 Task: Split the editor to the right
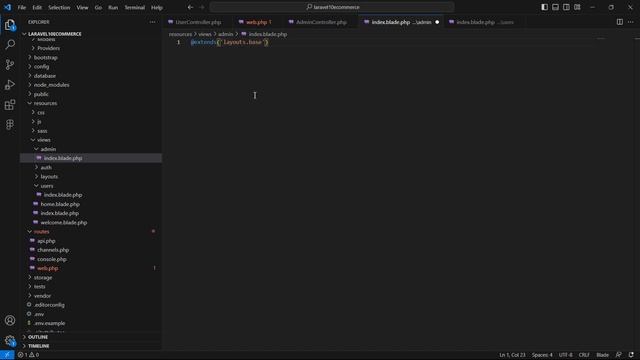(x=620, y=22)
